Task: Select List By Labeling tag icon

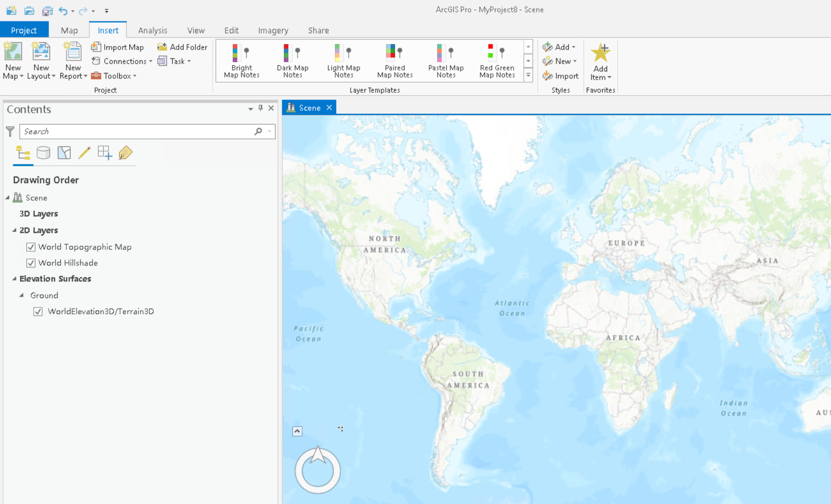Action: click(x=125, y=153)
